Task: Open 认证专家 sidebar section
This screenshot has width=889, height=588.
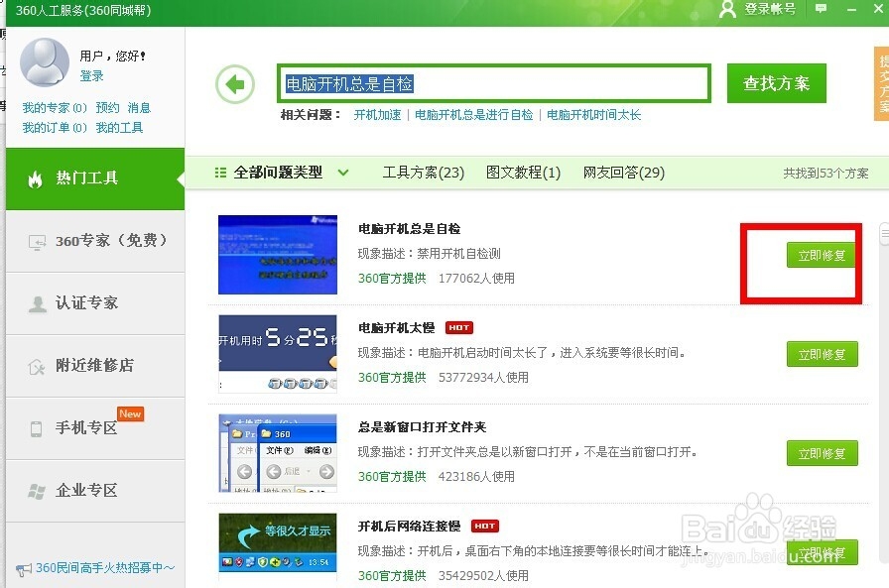Action: point(95,303)
